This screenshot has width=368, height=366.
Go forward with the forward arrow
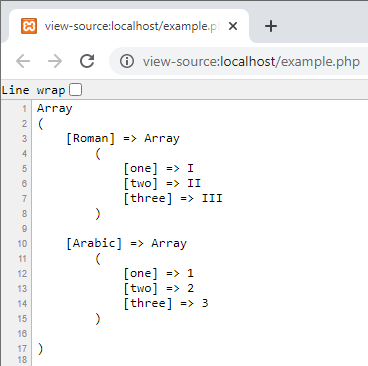coord(55,61)
